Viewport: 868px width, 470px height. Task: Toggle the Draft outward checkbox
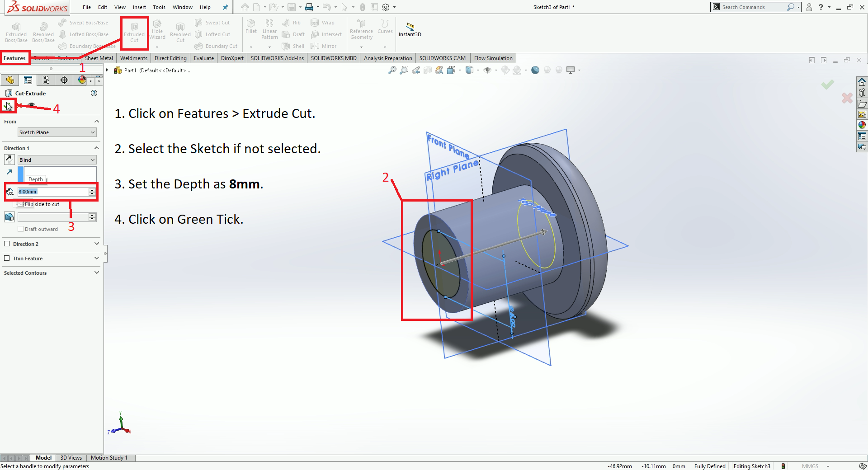click(20, 229)
